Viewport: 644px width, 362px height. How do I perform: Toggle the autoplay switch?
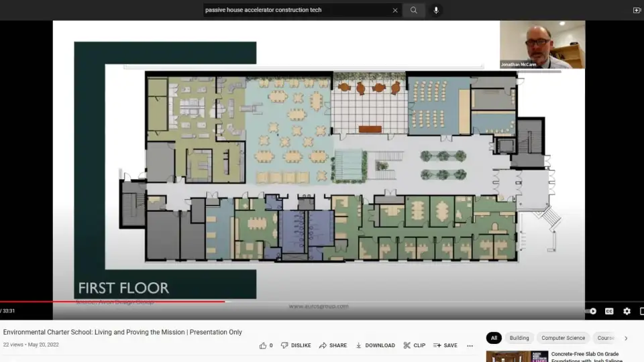tap(592, 311)
